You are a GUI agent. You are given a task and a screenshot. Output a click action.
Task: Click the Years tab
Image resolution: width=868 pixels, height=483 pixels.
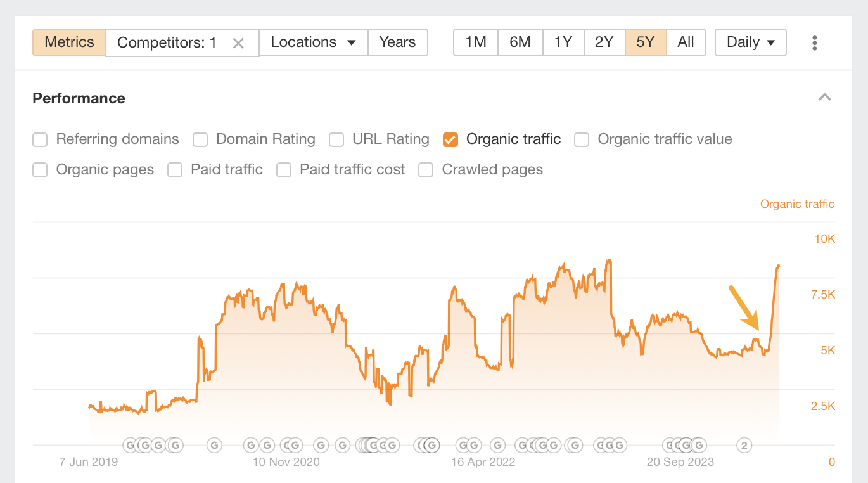pyautogui.click(x=398, y=42)
